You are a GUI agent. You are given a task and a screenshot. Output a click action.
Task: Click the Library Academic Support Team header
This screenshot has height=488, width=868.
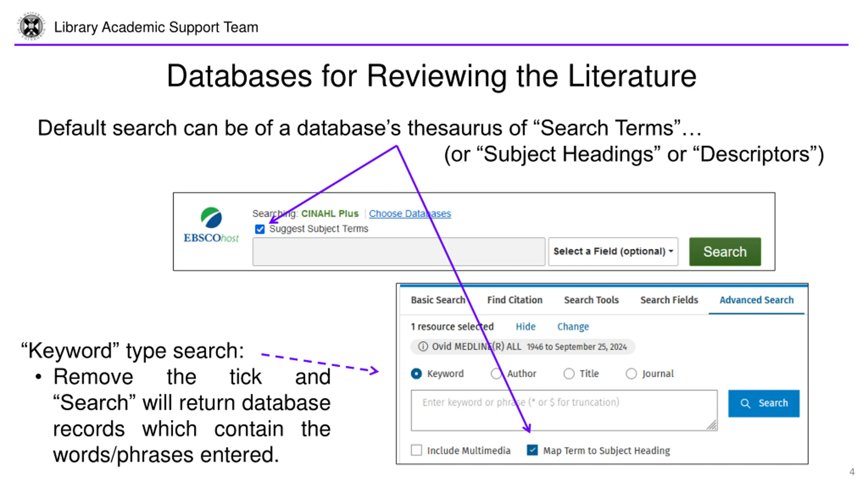point(156,27)
